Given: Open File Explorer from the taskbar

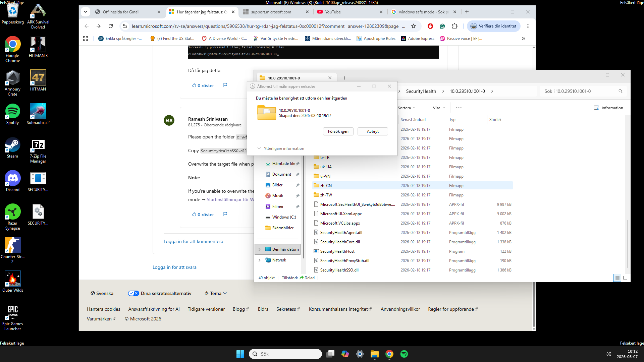Looking at the screenshot, I should click(x=375, y=354).
